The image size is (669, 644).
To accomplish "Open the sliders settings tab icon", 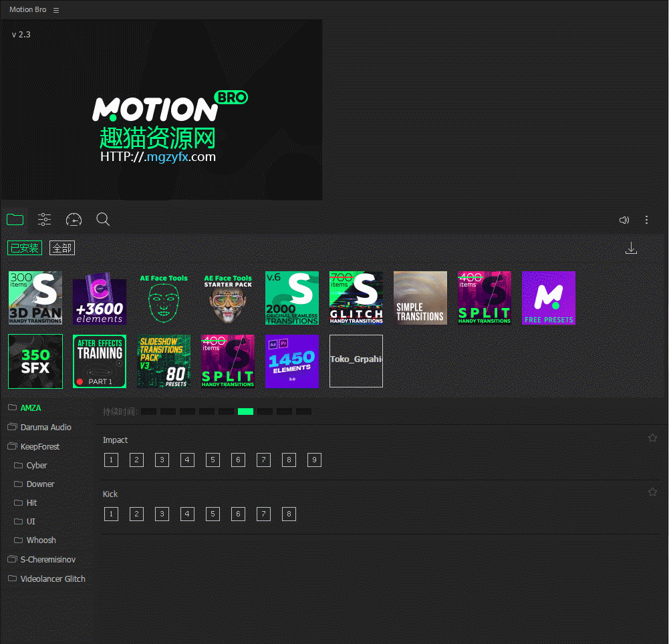I will click(44, 220).
